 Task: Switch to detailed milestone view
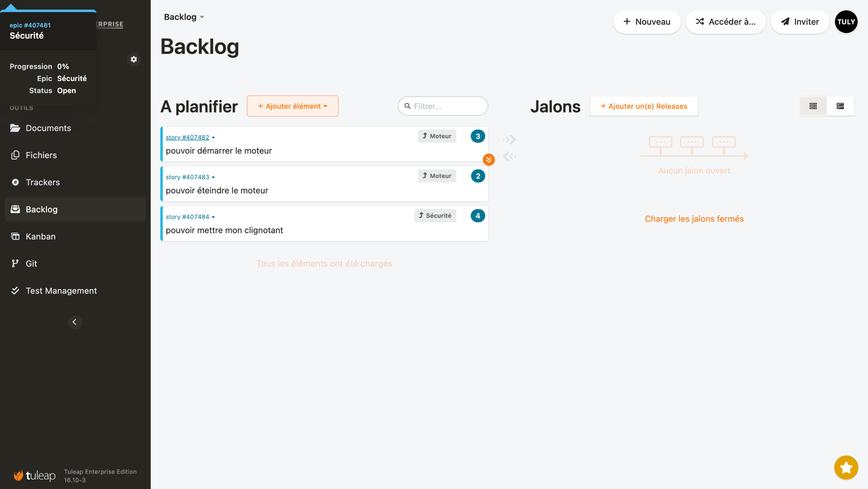click(840, 106)
